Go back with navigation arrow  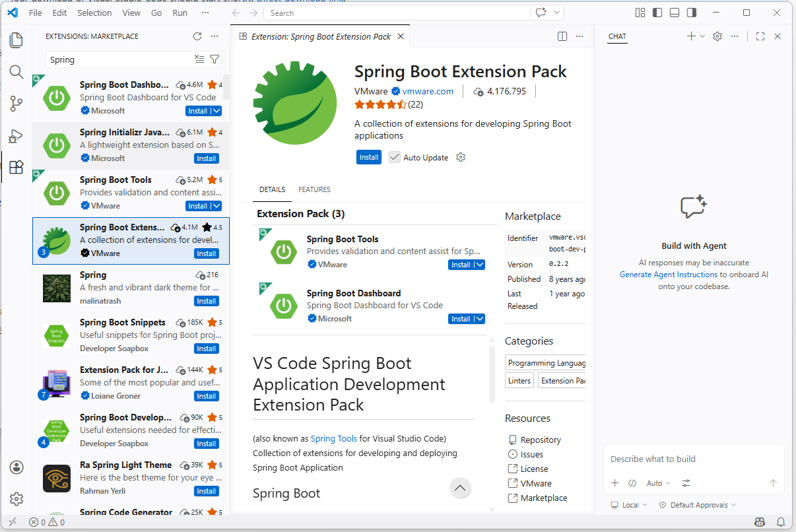[237, 13]
